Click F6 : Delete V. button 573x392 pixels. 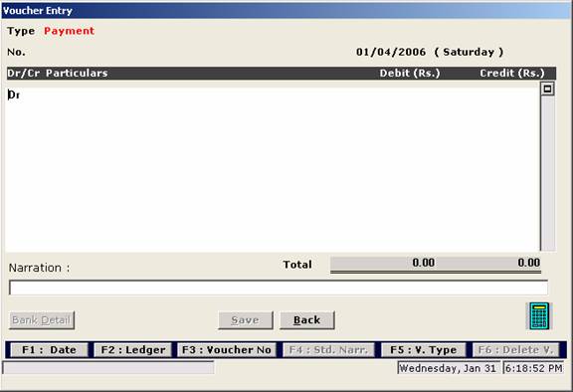515,350
